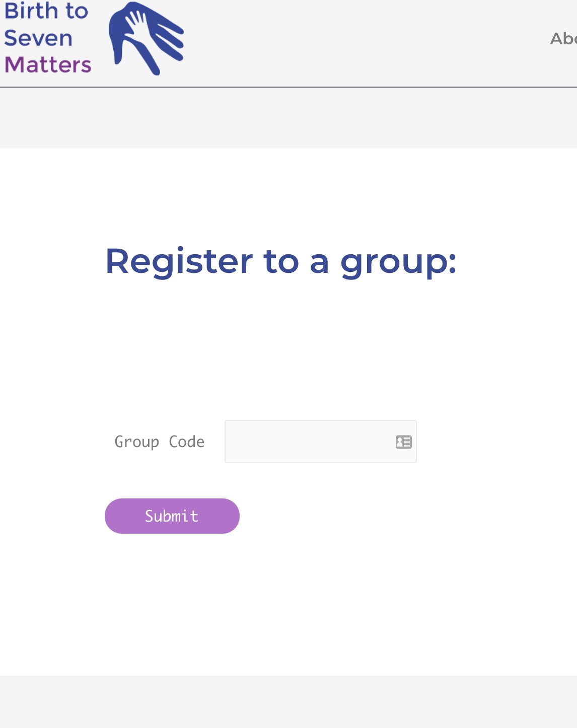Select the contact card icon in Group Code field
Screen dimensions: 577x728
pos(403,442)
